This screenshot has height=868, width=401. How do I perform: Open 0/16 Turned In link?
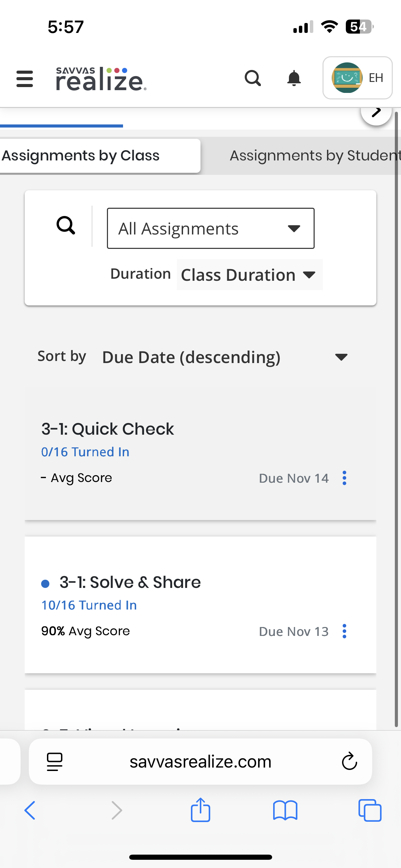[85, 452]
